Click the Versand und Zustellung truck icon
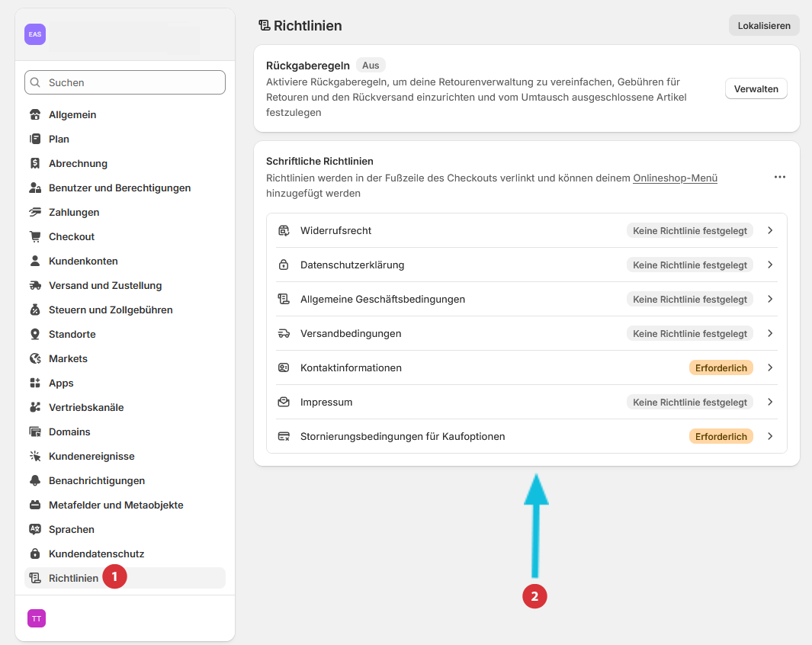Image resolution: width=812 pixels, height=645 pixels. (x=34, y=286)
